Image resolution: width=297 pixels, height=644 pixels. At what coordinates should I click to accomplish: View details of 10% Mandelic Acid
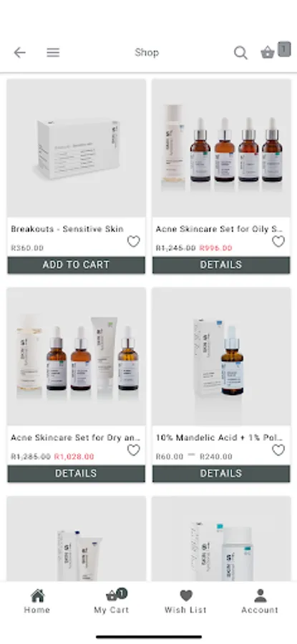click(221, 474)
